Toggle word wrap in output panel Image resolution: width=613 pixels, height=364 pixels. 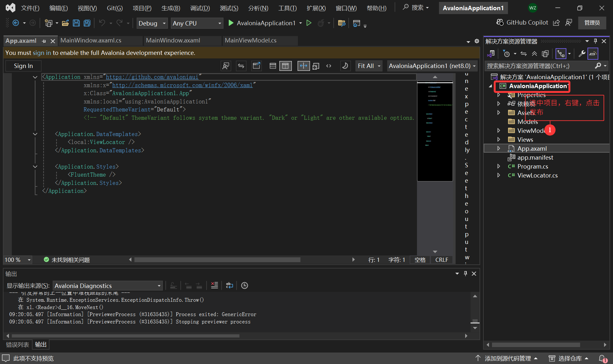click(230, 285)
